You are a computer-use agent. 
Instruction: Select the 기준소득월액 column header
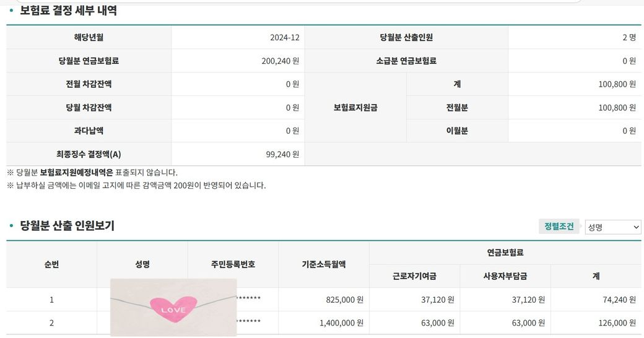pos(324,264)
